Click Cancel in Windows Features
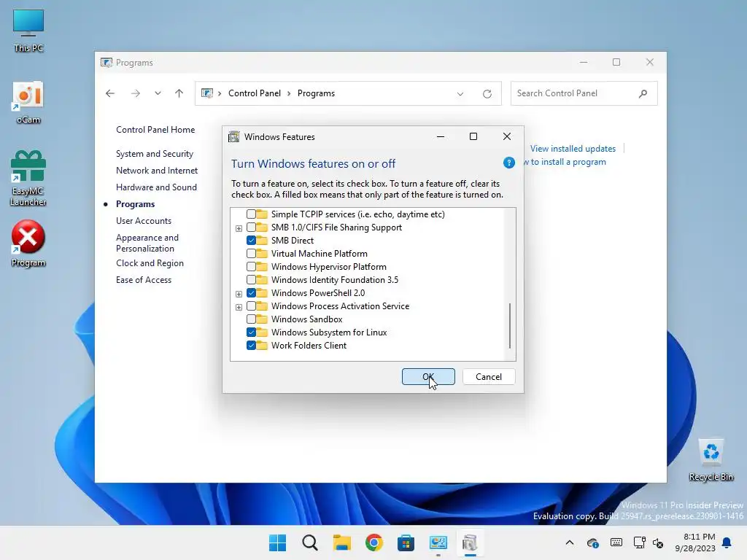 [489, 377]
